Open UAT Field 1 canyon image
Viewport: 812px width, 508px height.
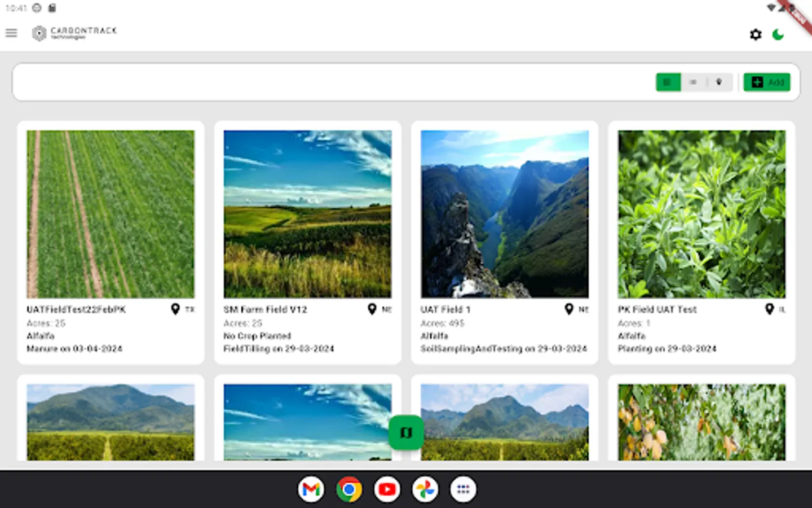[505, 214]
